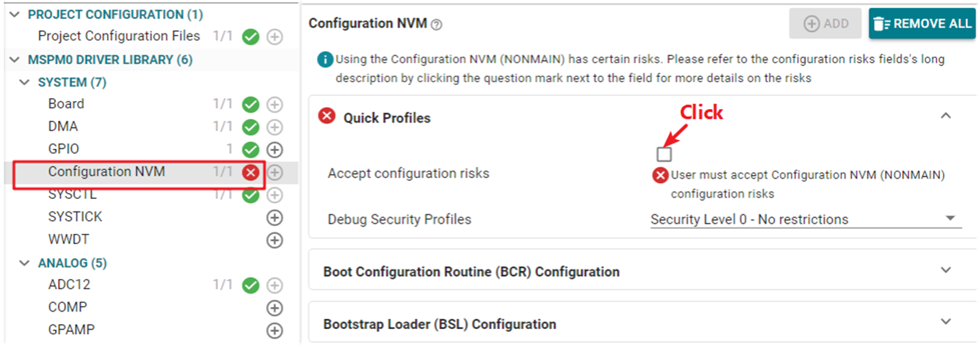Screen dimensions: 980x345
Task: Collapse the Quick Profiles section
Action: pos(946,115)
